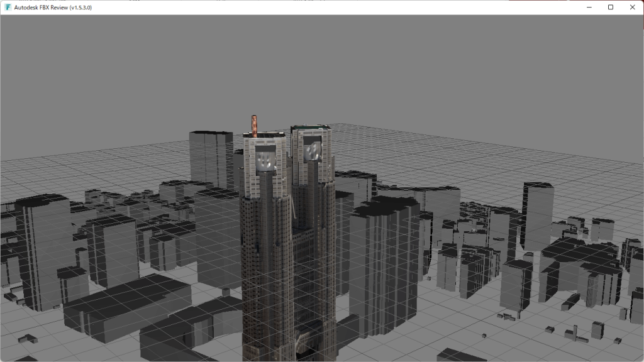Image resolution: width=644 pixels, height=362 pixels.
Task: Select the round emblem on the right tower
Action: point(313,151)
